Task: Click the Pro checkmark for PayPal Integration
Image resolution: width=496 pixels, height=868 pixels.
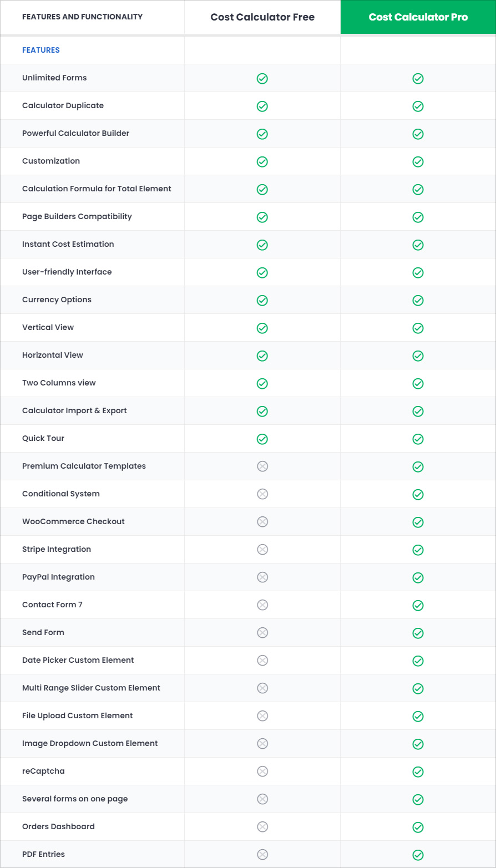Action: (x=418, y=577)
